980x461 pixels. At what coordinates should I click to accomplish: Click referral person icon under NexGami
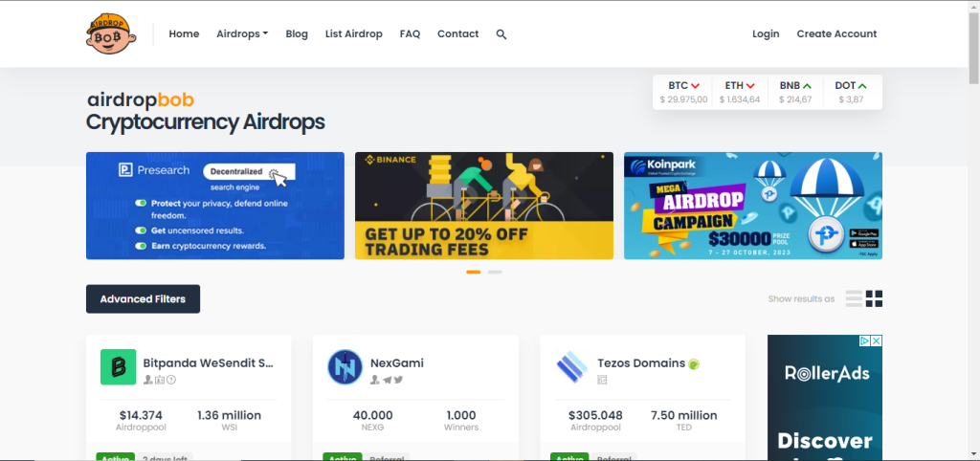coord(375,380)
